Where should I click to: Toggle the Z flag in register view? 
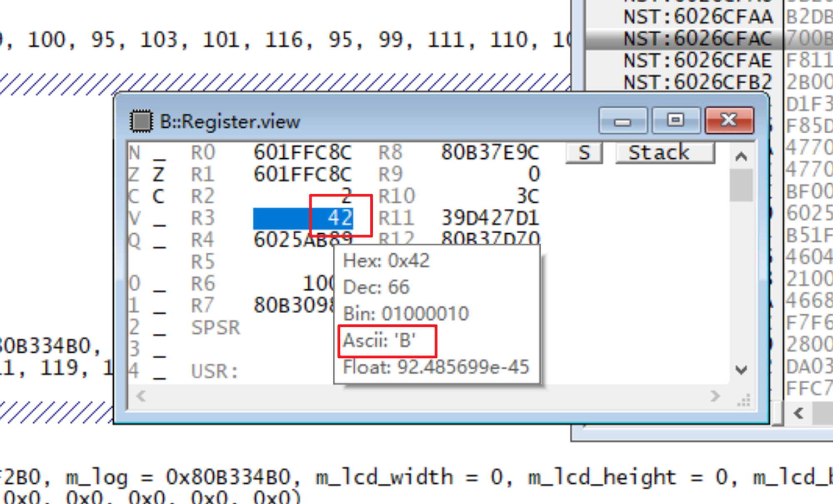coord(159,174)
